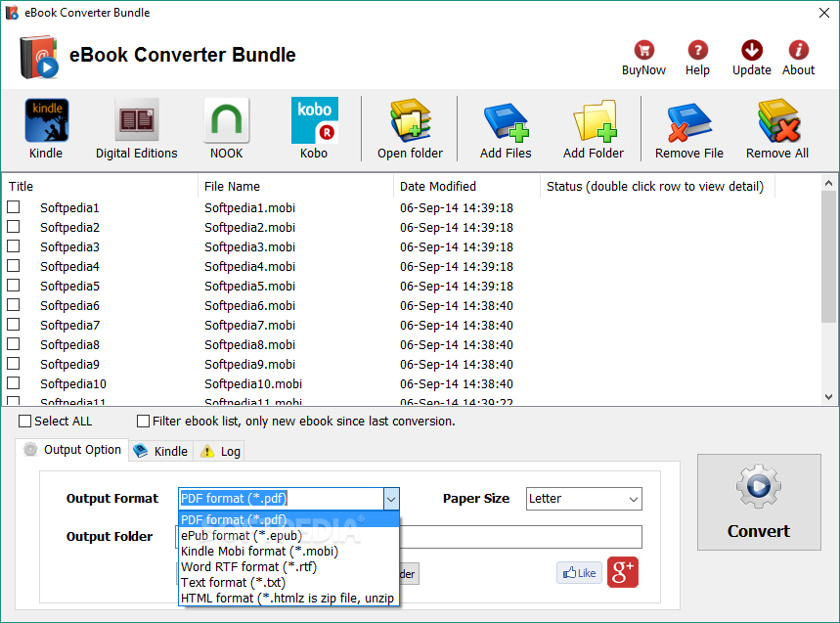Click the Facebook Like button
840x623 pixels.
[579, 573]
